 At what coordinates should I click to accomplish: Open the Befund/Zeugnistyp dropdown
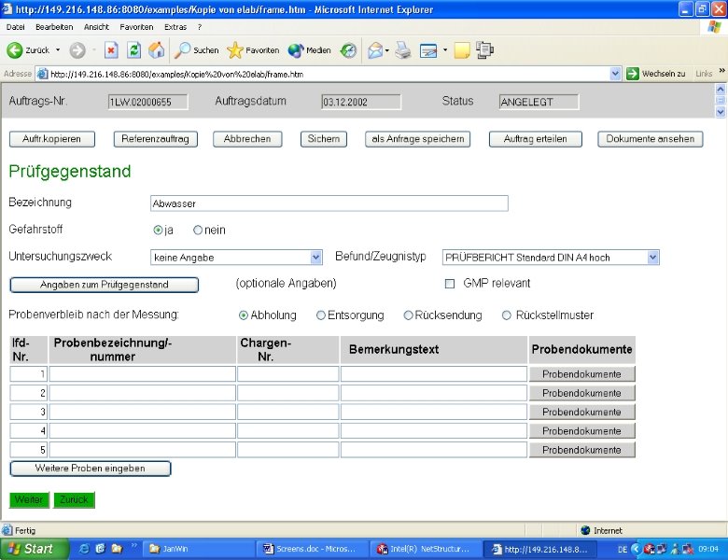point(652,258)
